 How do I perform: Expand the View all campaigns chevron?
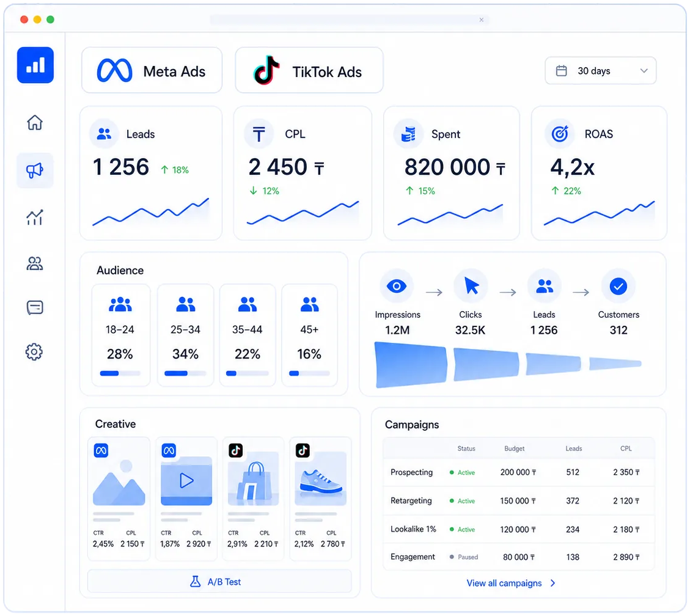(553, 583)
